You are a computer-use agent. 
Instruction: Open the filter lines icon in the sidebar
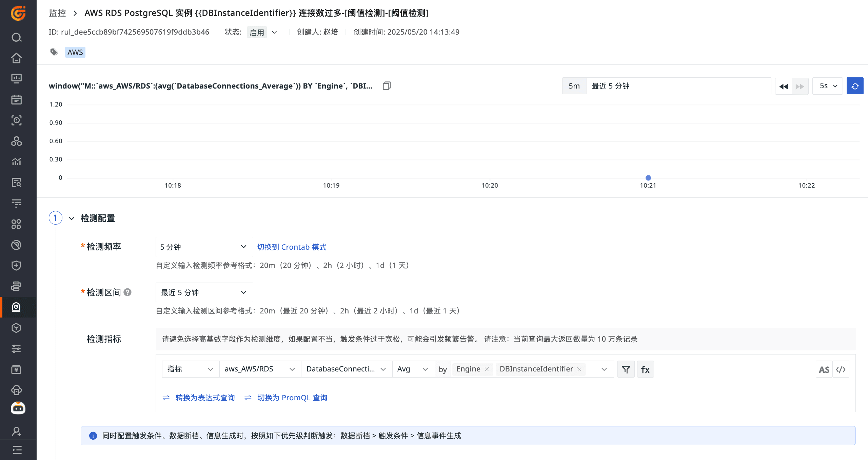[17, 203]
